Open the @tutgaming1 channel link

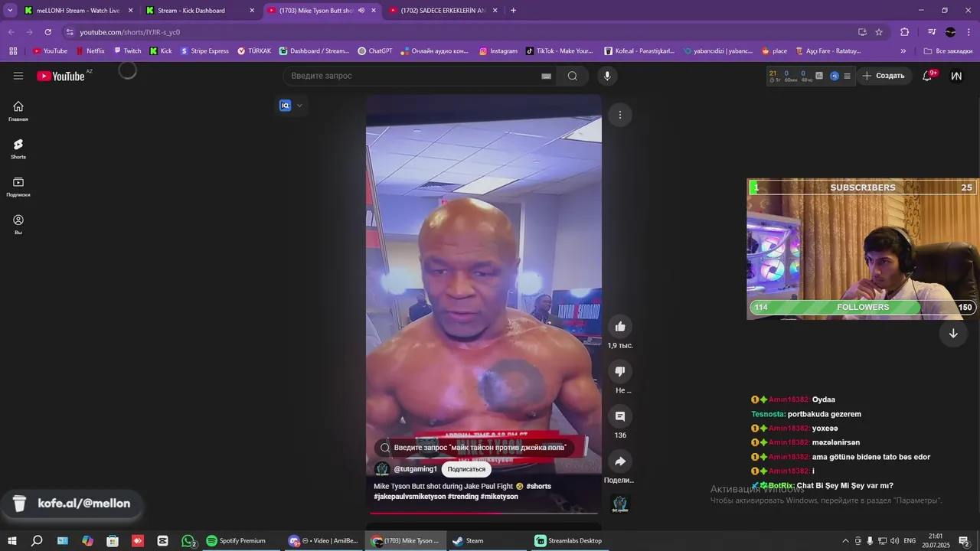(416, 469)
